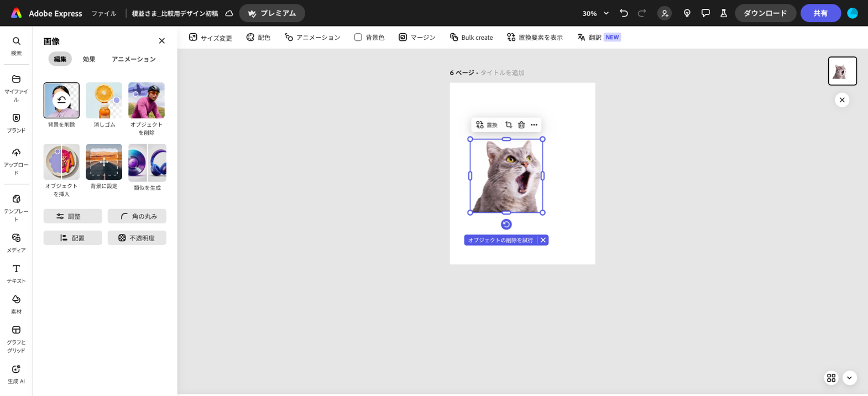Open the ブランド panel
The image size is (868, 396).
click(x=16, y=123)
